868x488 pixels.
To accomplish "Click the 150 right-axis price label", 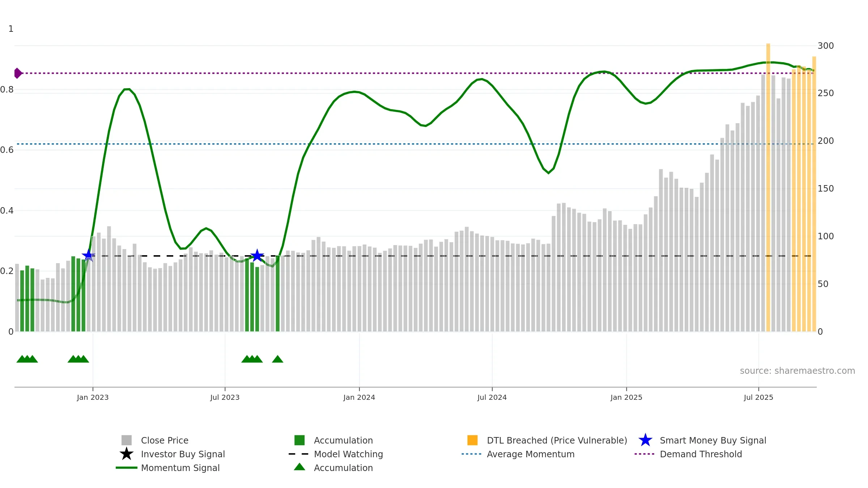I will pyautogui.click(x=826, y=189).
